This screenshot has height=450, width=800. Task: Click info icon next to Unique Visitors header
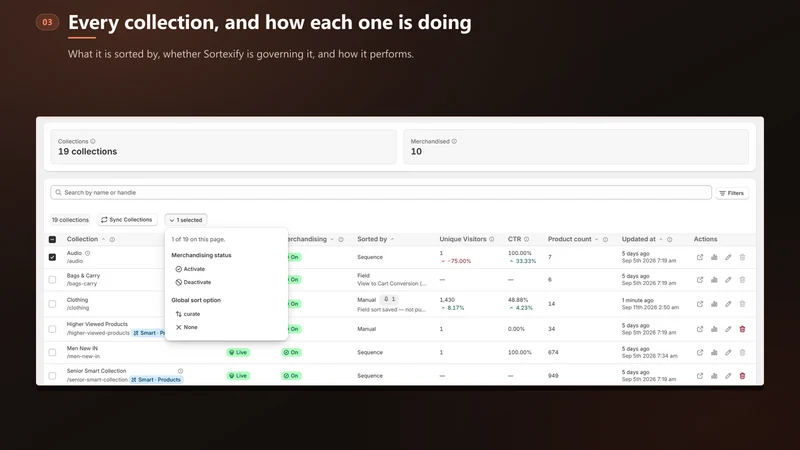pyautogui.click(x=492, y=239)
